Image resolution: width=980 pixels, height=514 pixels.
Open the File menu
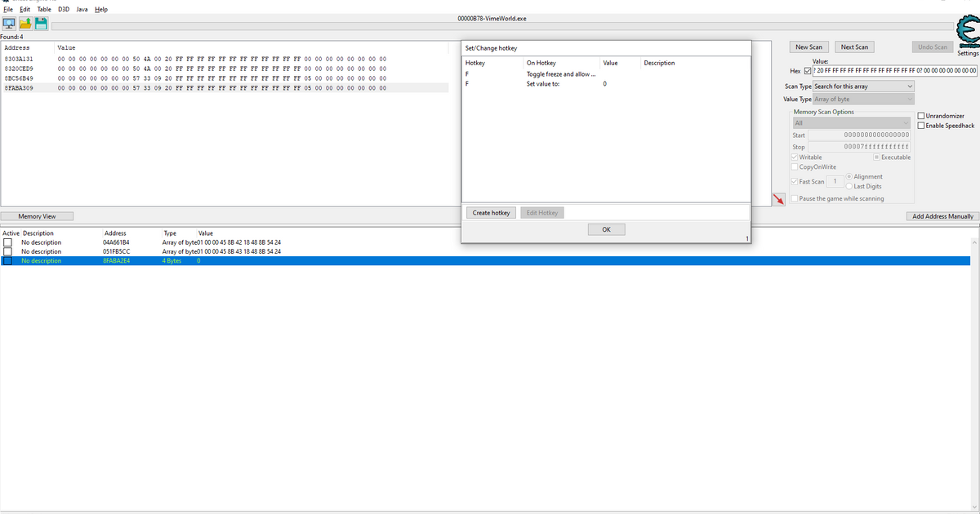(x=8, y=9)
